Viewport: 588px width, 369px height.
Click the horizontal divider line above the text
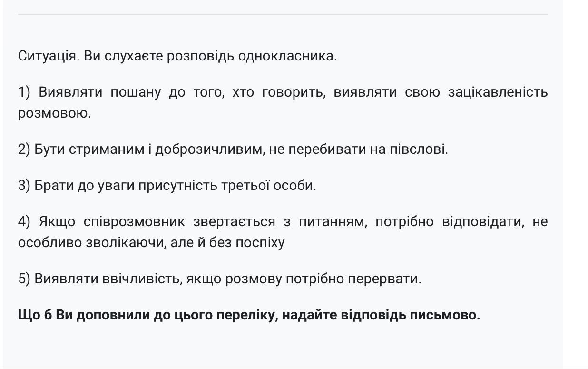283,14
